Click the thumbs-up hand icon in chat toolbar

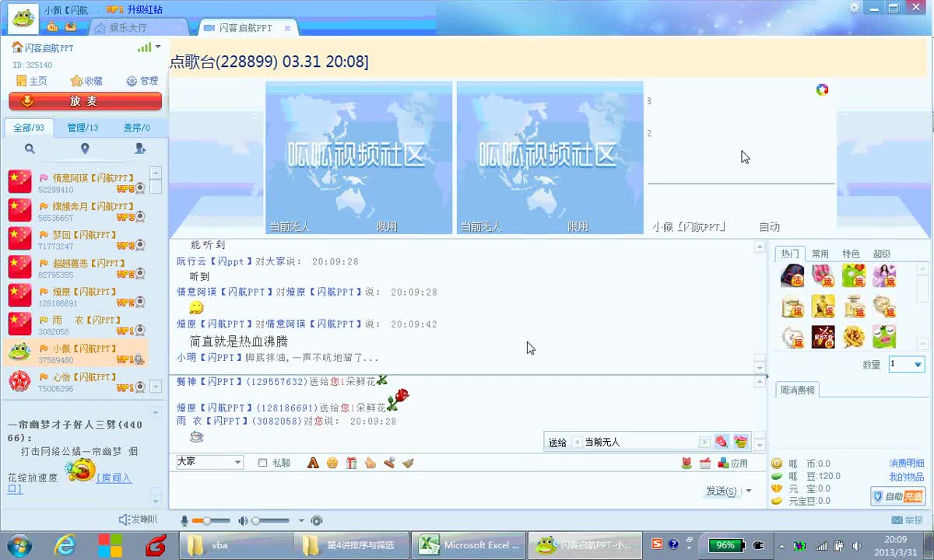click(x=370, y=463)
